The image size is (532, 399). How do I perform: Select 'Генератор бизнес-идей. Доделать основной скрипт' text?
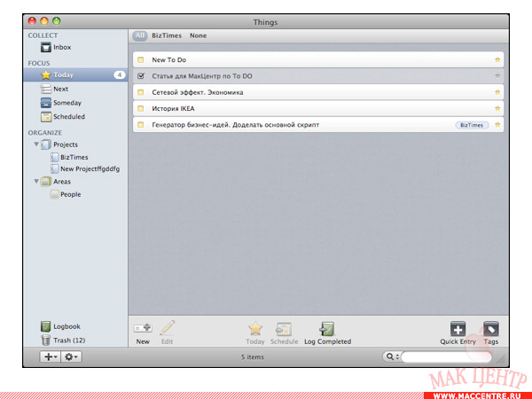[236, 125]
